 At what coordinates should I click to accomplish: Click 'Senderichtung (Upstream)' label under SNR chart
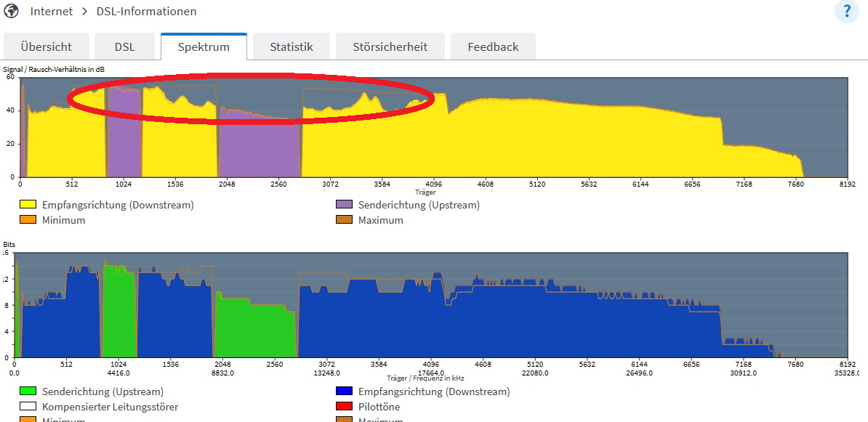(419, 206)
